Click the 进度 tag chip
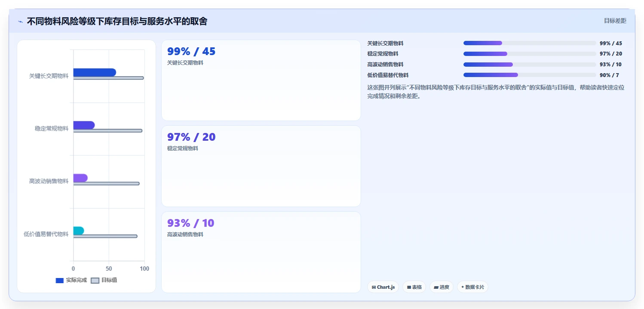 (442, 287)
